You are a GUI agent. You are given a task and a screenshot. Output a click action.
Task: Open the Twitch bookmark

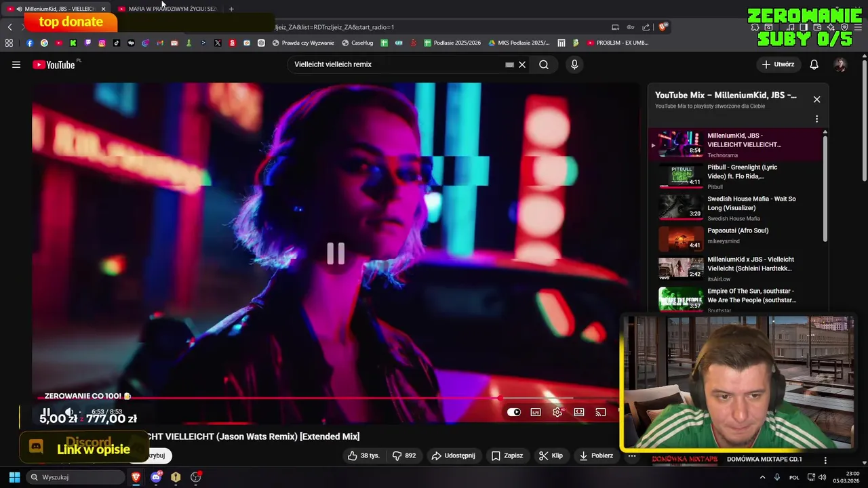pyautogui.click(x=87, y=43)
